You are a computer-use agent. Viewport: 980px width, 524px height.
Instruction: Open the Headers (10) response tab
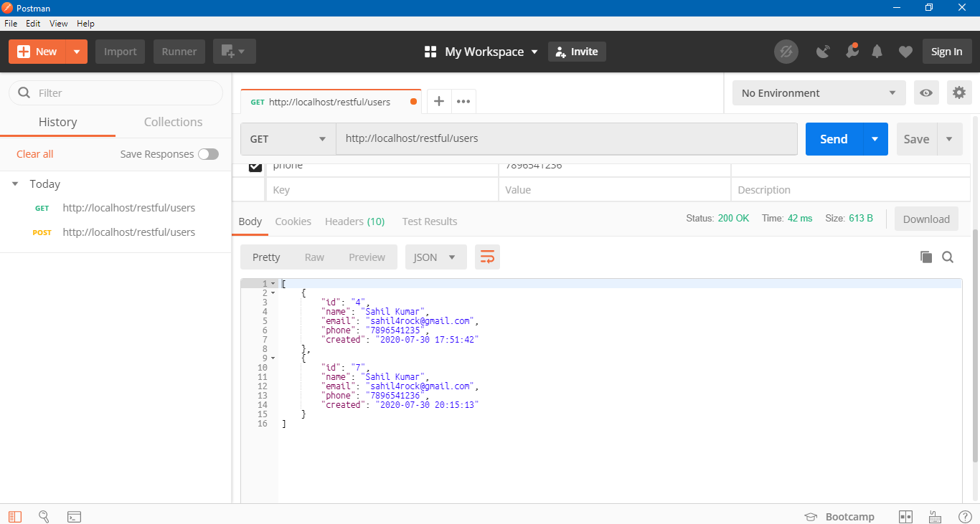click(354, 221)
